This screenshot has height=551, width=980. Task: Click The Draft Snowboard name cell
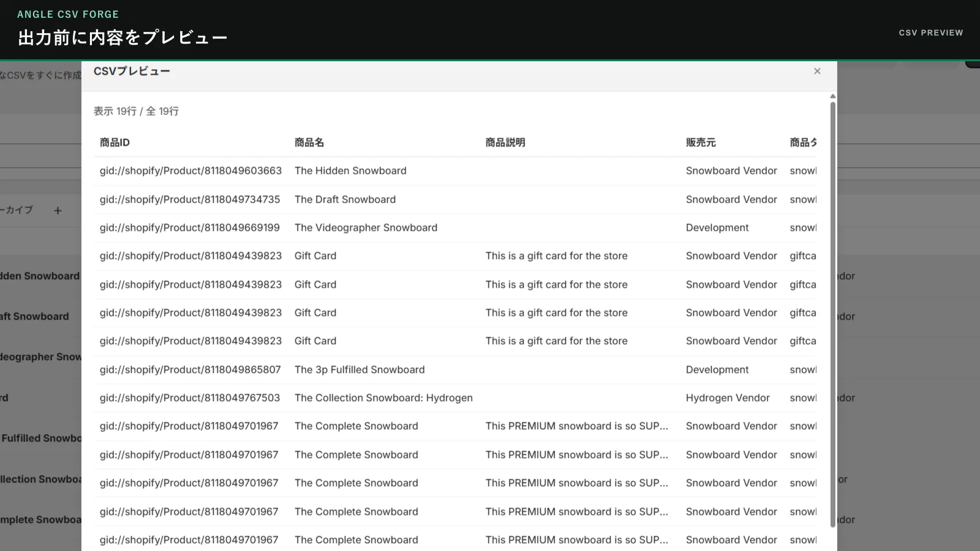click(x=345, y=200)
